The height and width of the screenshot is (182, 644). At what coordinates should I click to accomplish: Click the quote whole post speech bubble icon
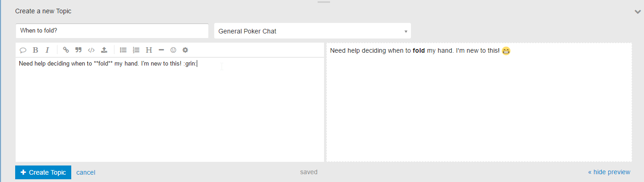pyautogui.click(x=23, y=50)
